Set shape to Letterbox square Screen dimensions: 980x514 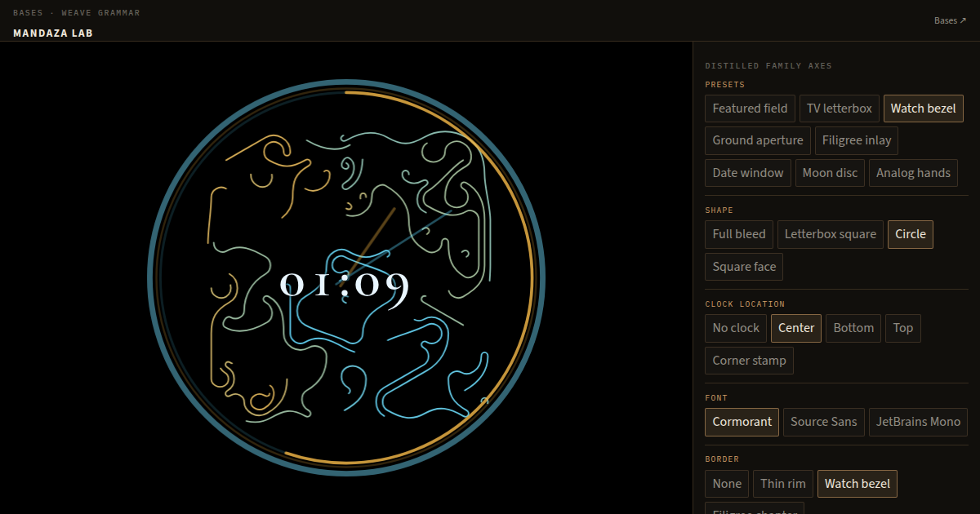click(x=831, y=234)
